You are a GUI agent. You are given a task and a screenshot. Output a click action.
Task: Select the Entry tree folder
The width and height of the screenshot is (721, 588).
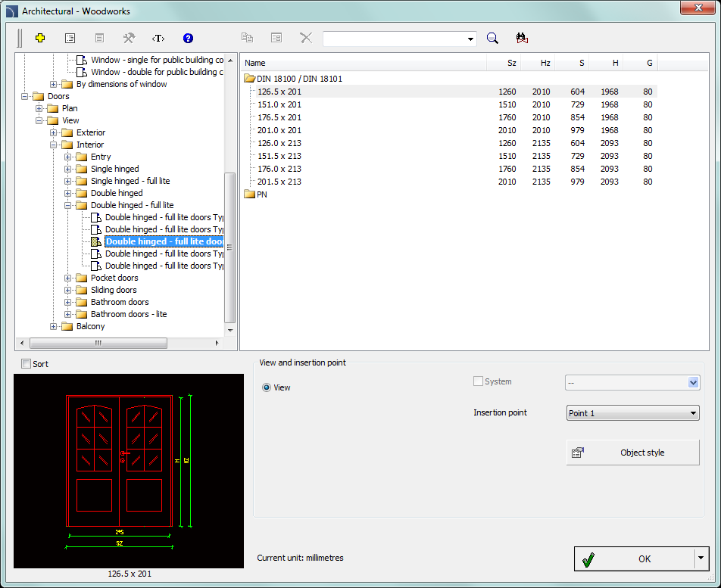(x=101, y=157)
